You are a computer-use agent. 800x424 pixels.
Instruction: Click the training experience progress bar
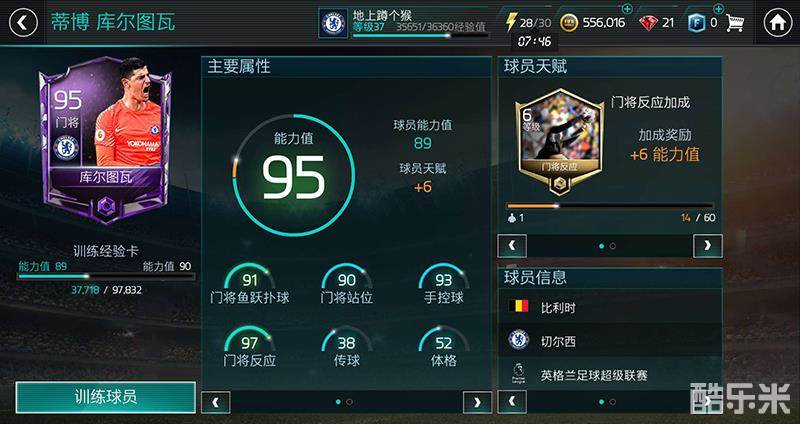[x=106, y=276]
